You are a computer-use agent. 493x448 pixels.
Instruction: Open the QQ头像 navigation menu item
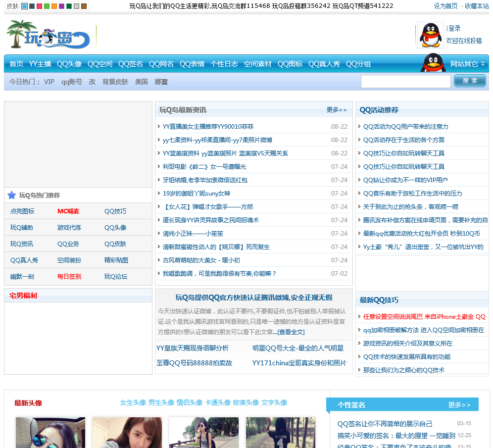[x=69, y=64]
